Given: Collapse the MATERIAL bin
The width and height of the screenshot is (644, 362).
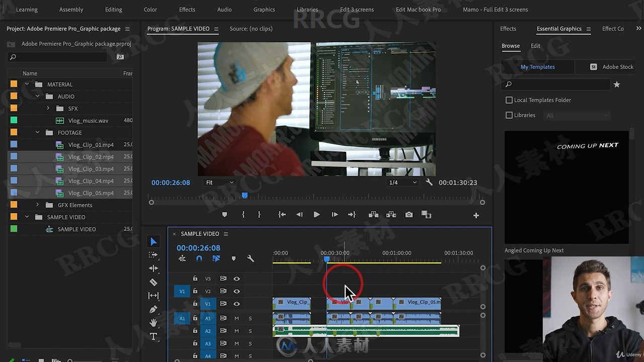Looking at the screenshot, I should pos(27,84).
